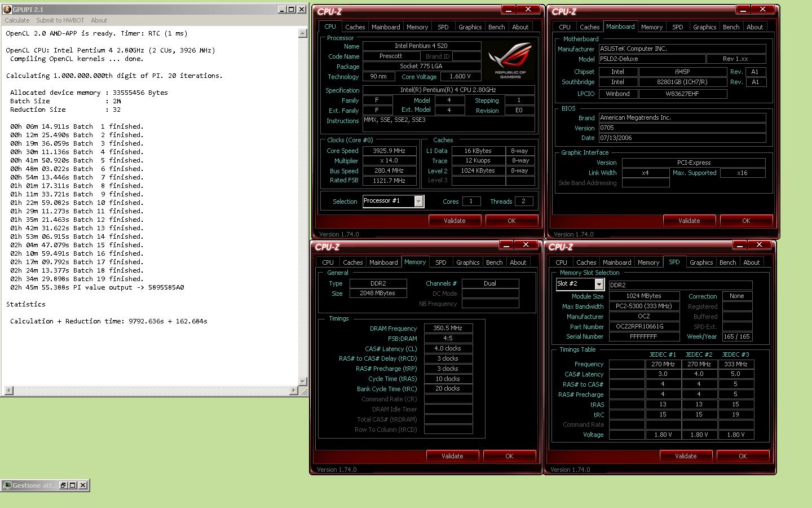Switch to Bench tab in CPU window
Viewport: 812px width, 508px height.
(496, 27)
